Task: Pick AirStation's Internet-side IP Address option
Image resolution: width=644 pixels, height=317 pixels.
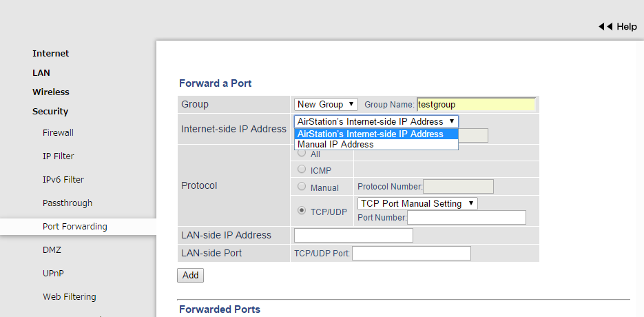Action: (371, 134)
